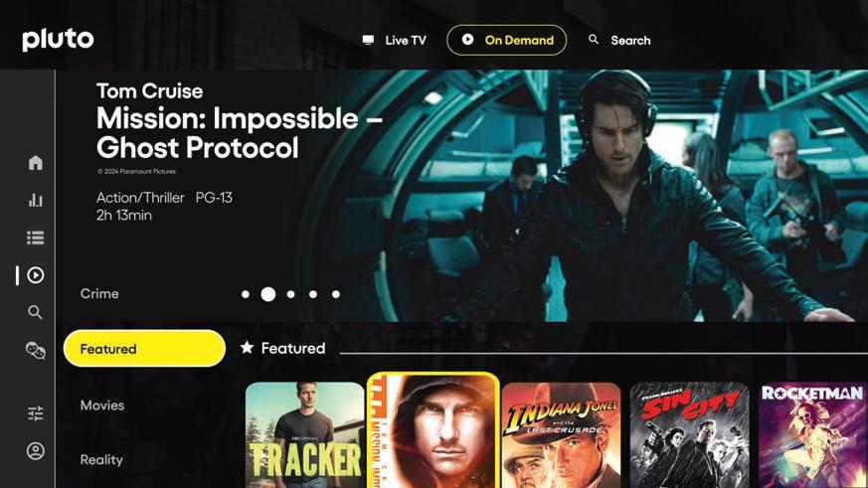Select the bar chart trending icon
This screenshot has height=488, width=868.
coord(36,200)
